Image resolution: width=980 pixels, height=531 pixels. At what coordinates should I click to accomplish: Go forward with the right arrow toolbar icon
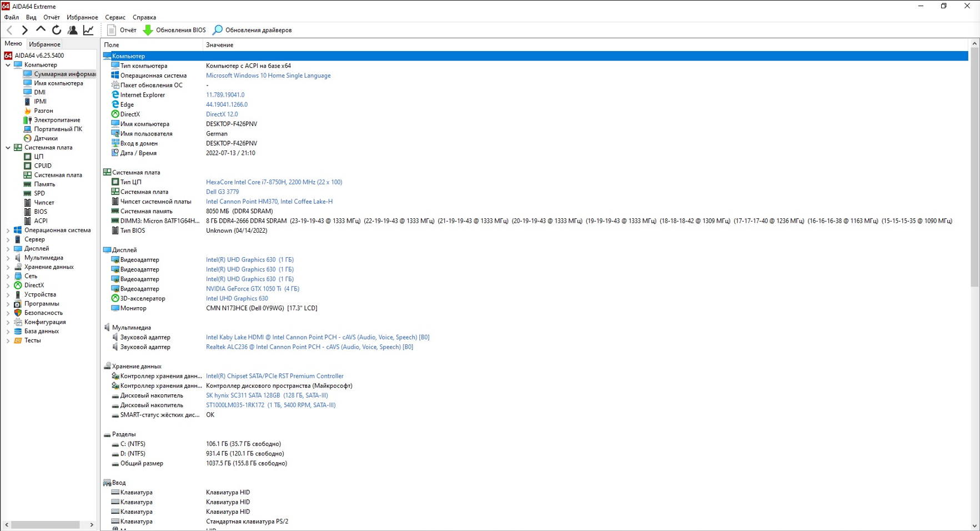click(24, 30)
